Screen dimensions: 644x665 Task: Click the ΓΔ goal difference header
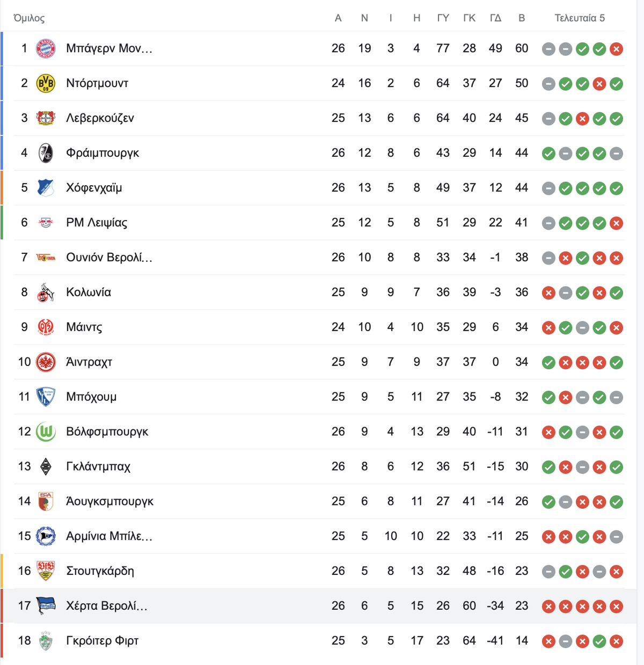(x=495, y=18)
